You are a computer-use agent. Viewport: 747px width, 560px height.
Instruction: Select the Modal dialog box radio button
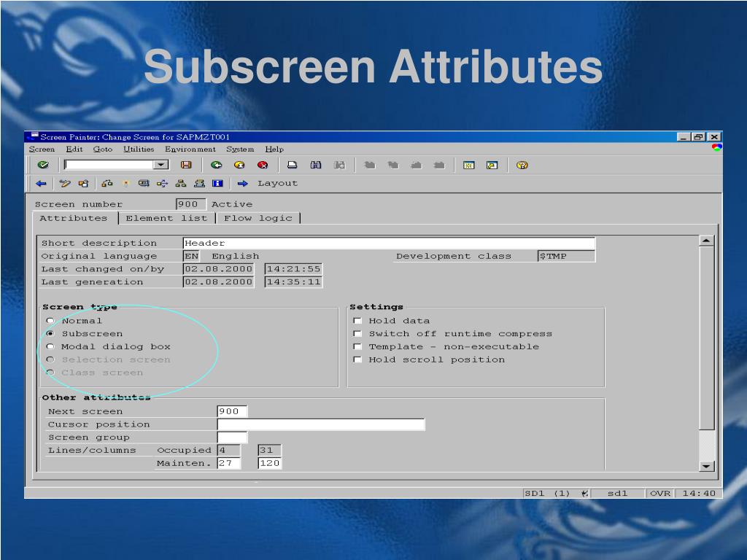50,346
